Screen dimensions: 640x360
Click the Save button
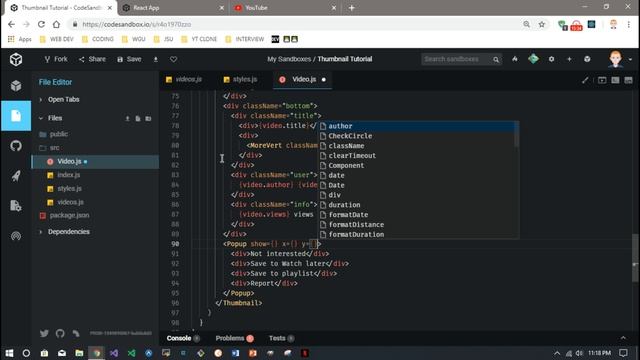click(x=129, y=60)
